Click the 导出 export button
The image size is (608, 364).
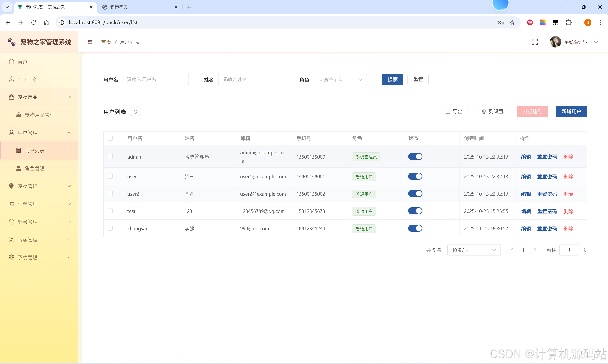(x=454, y=112)
